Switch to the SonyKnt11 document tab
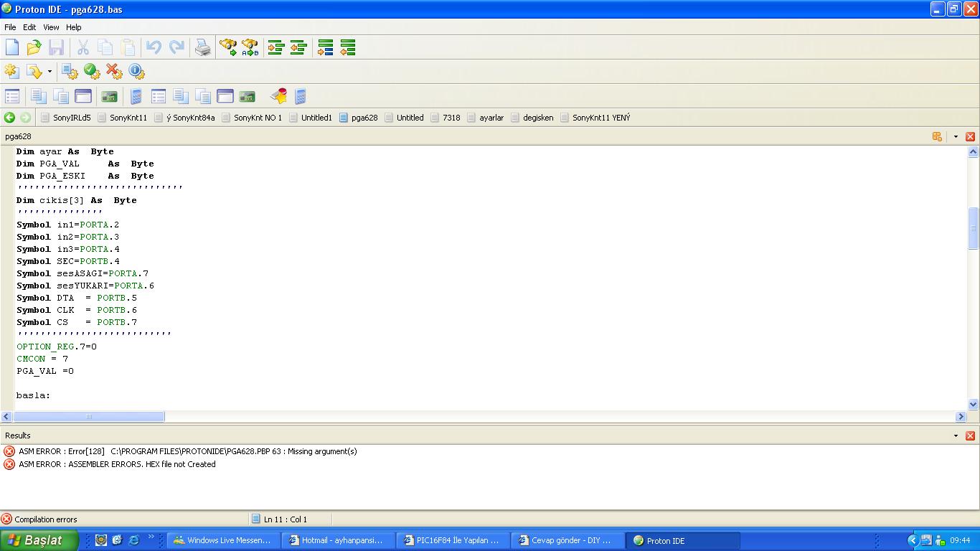This screenshot has height=551, width=980. [x=128, y=118]
